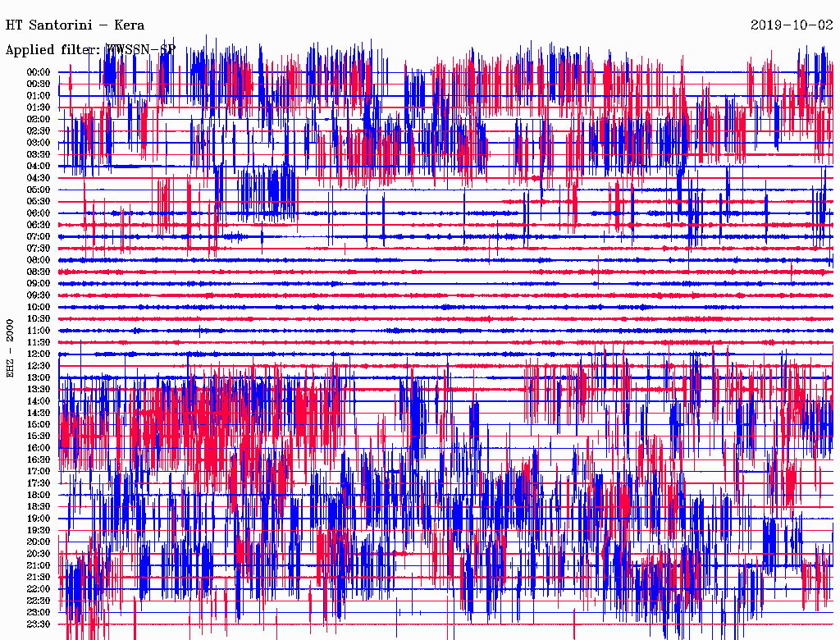Viewport: 840px width, 640px height.
Task: Select the 07:00 time label
Action: click(39, 237)
